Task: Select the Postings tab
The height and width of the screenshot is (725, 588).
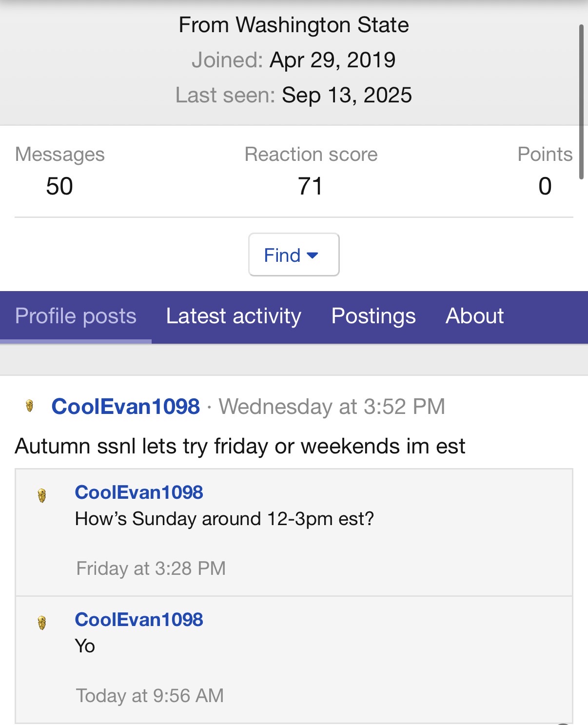Action: pos(373,316)
